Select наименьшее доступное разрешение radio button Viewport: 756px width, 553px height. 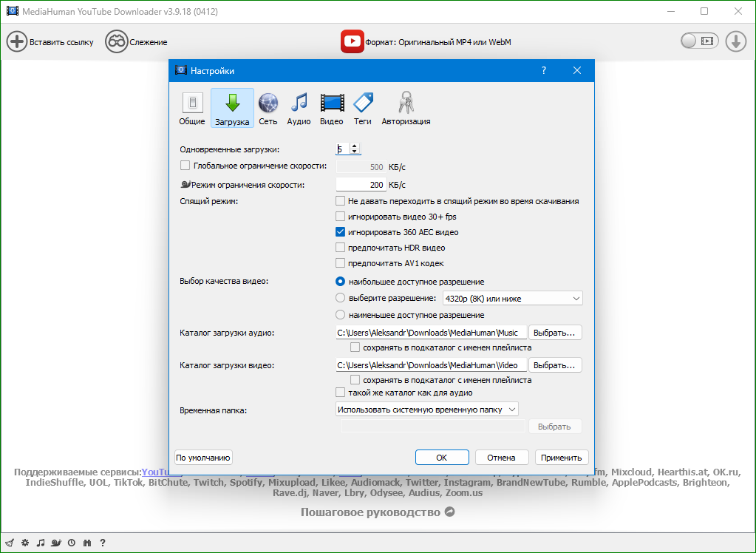[341, 315]
